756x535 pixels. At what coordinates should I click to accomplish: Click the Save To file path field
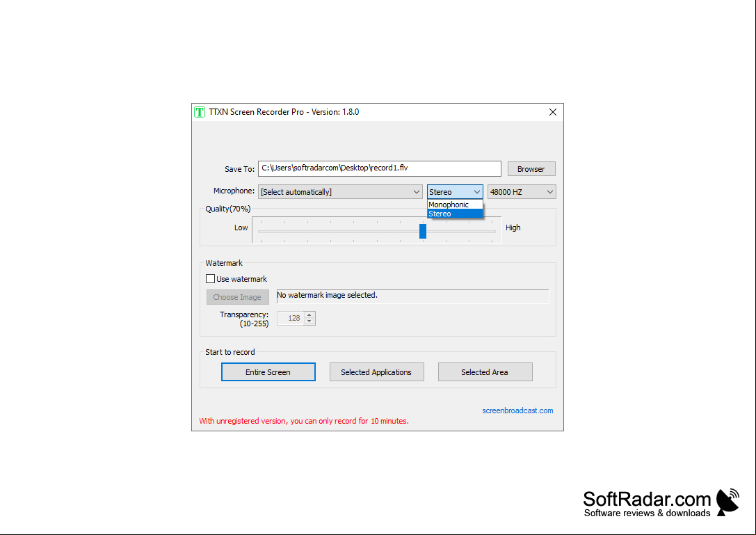[380, 168]
